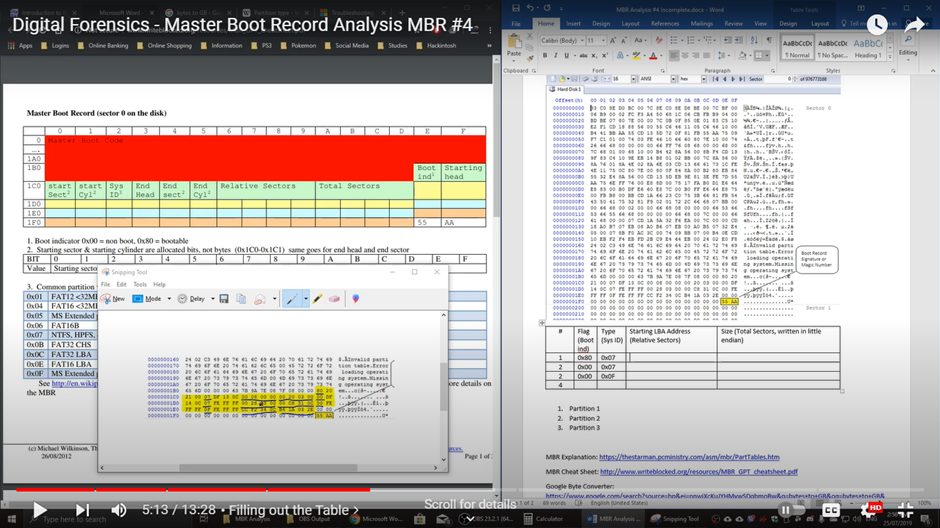Click Snipping Tool send snip envelope icon
940x528 pixels.
pos(260,298)
